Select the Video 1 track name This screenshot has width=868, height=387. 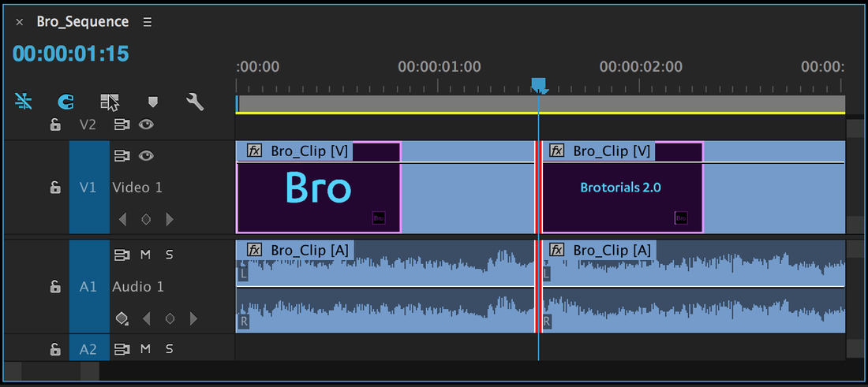tap(137, 188)
